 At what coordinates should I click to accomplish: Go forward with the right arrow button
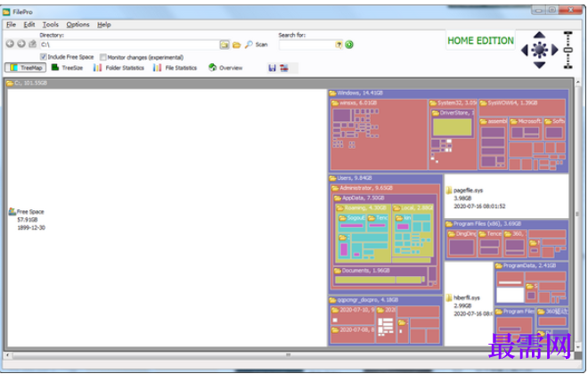(x=21, y=45)
